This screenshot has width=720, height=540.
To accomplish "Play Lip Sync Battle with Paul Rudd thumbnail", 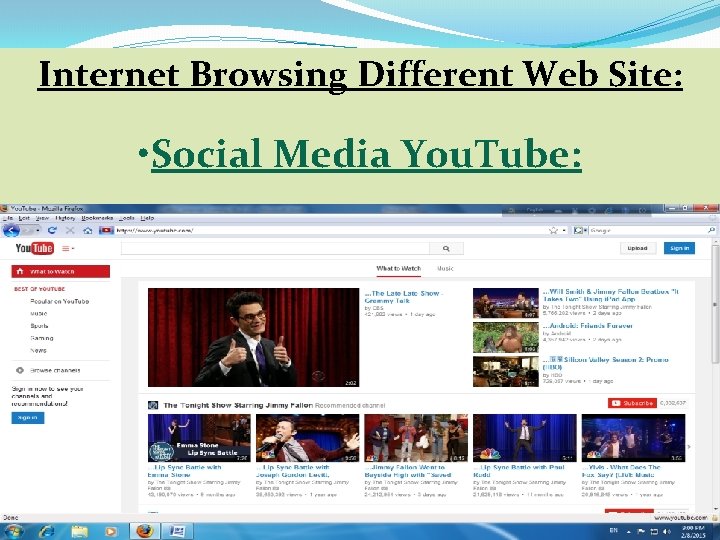I will [x=524, y=438].
